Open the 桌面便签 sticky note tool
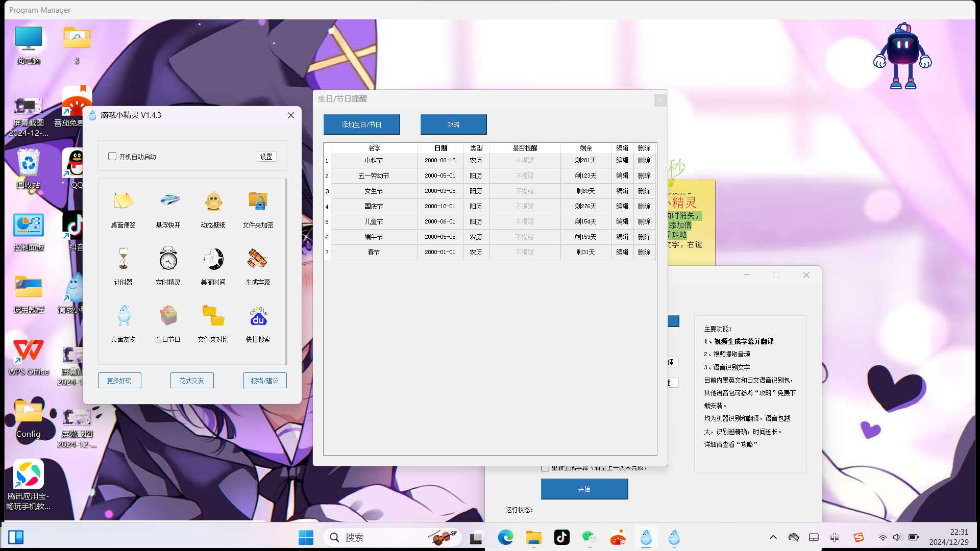Viewport: 980px width, 551px height. point(123,209)
